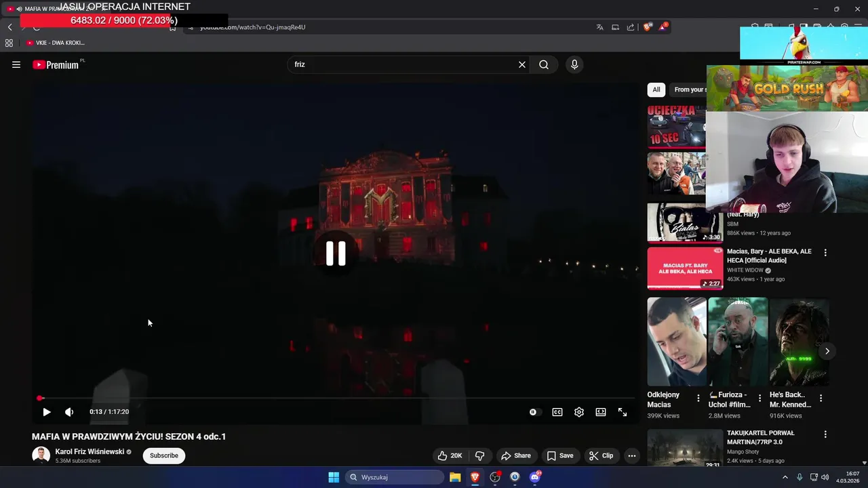Open options for 'Furioza - Uchol' short
This screenshot has height=488, width=868.
point(759,399)
